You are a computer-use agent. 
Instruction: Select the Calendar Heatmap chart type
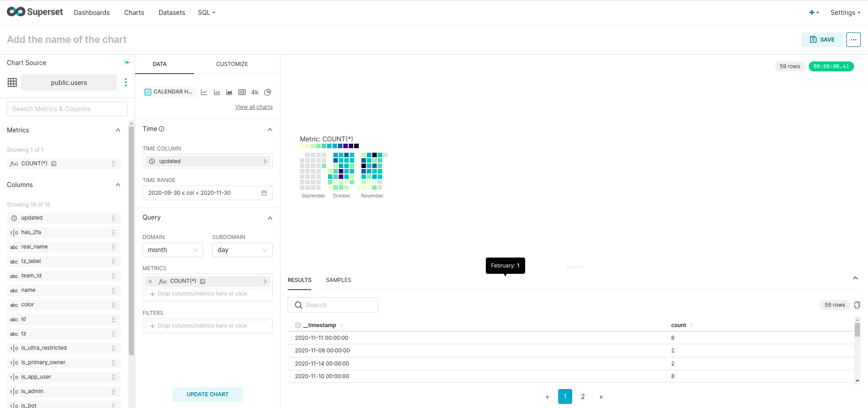[x=170, y=92]
